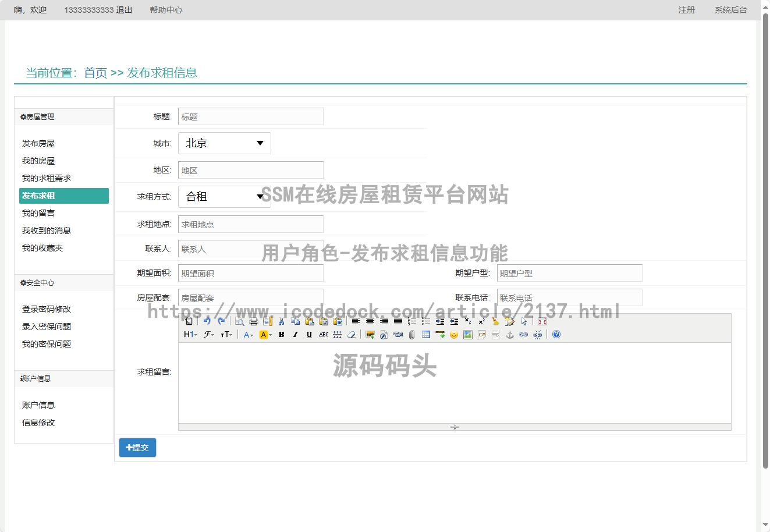
Task: Paste from Word icon
Action: 338,321
